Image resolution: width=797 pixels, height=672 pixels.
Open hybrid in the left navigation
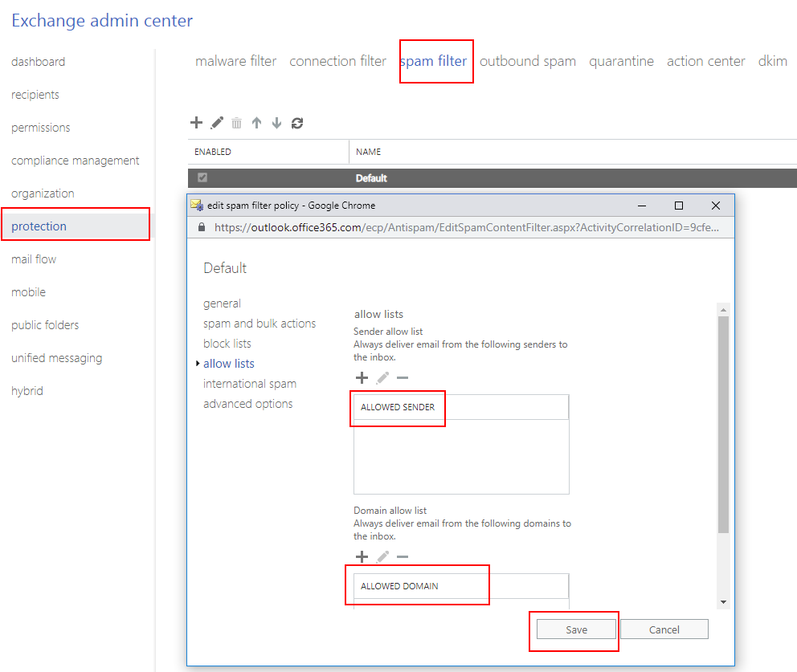(x=27, y=391)
